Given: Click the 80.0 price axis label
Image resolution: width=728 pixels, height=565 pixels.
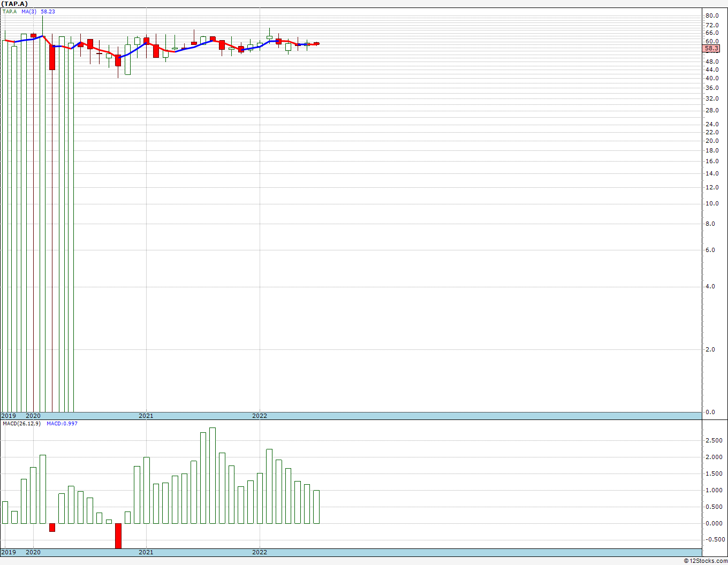Looking at the screenshot, I should [x=712, y=16].
